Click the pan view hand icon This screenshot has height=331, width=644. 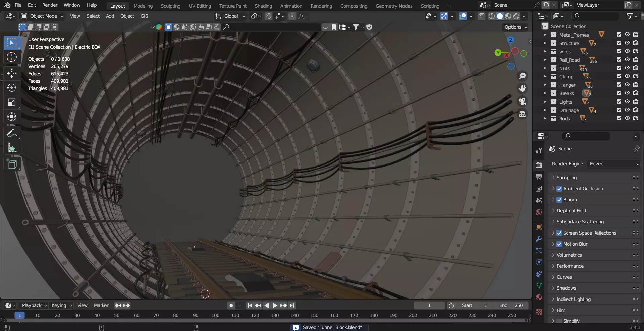[x=522, y=88]
